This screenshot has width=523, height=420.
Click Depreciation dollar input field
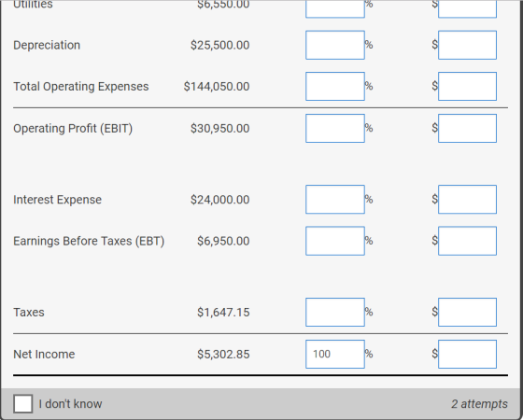point(467,45)
